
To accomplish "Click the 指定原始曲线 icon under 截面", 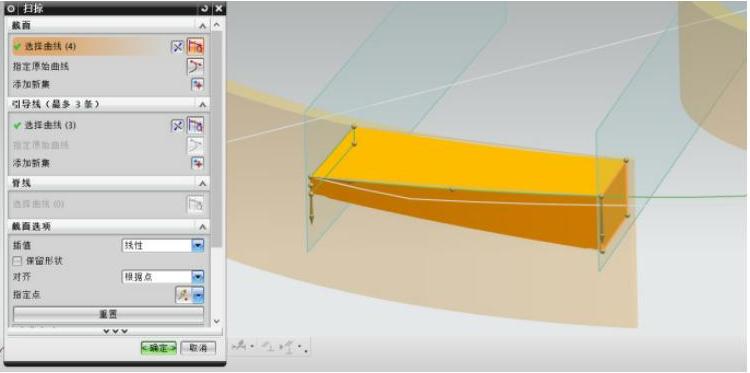I will [195, 66].
